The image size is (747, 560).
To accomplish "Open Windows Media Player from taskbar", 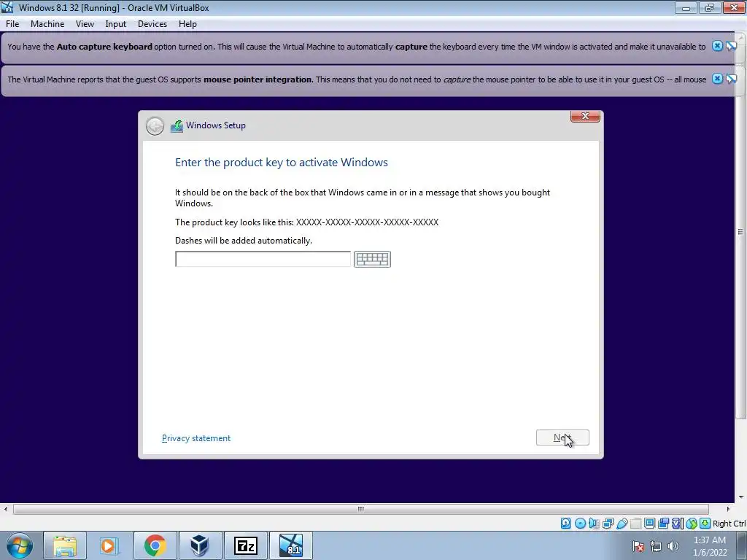I will [x=109, y=545].
